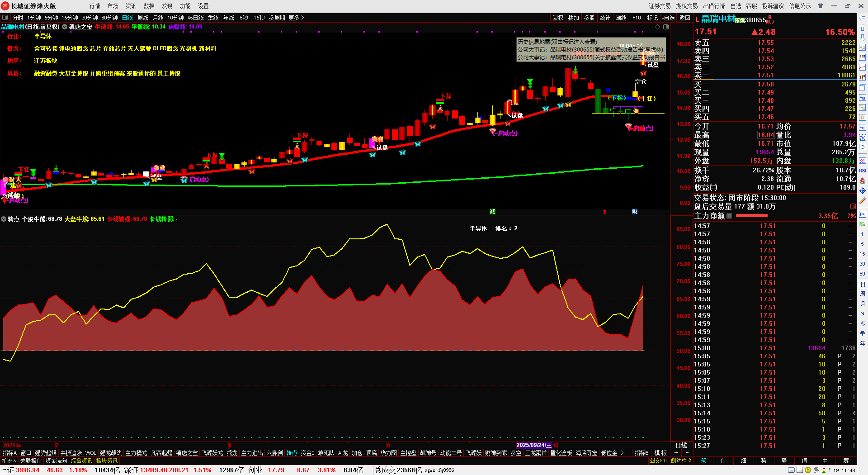Click the green refresh icon in sidebar

click(x=863, y=223)
